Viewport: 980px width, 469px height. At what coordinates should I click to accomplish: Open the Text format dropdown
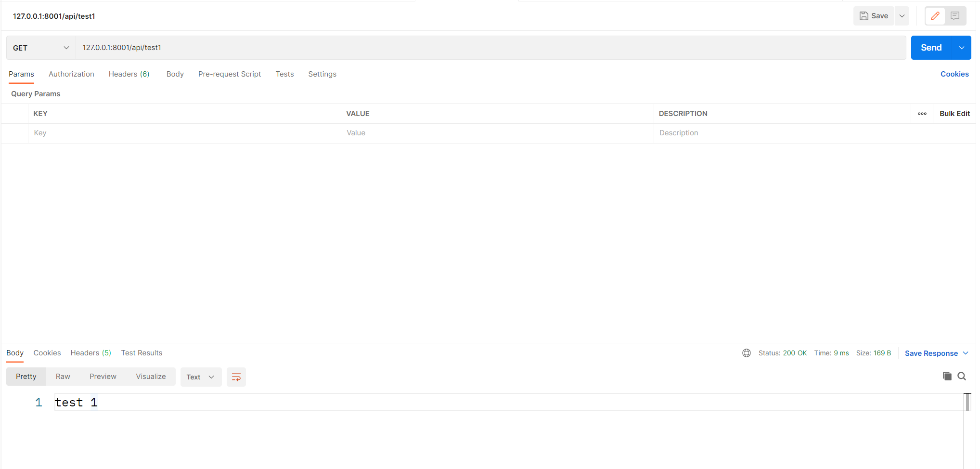(201, 377)
